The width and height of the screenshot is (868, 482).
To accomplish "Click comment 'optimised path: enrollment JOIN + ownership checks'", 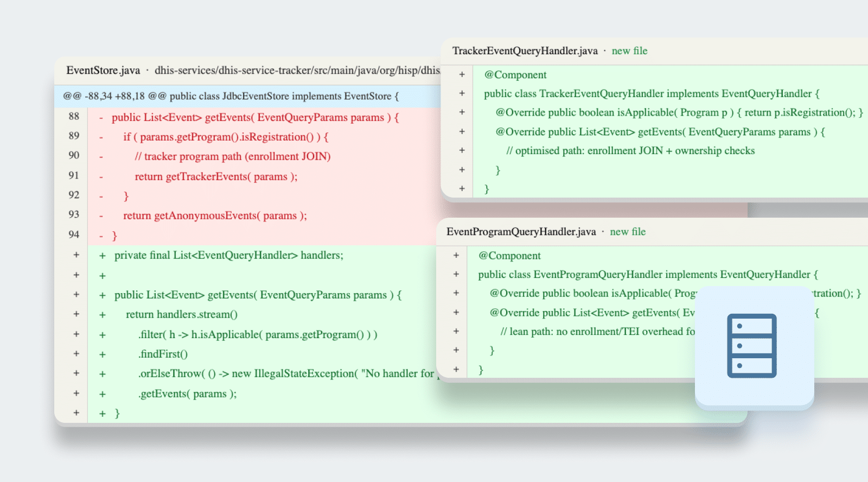I will click(x=630, y=150).
